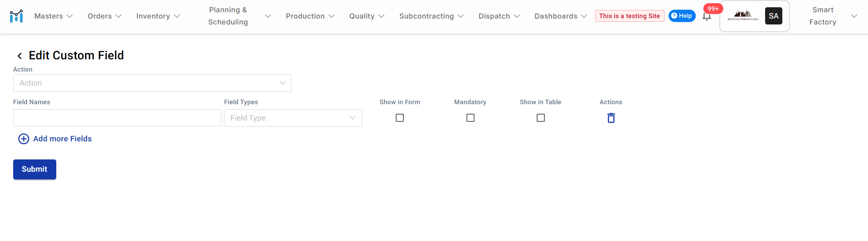Click the manufacturing company logo
Screen dimensions: 868x241
(x=743, y=16)
